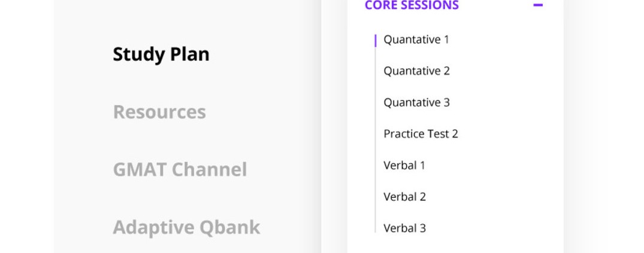Click the track line beside Verbal 3
Viewport: 644px width, 253px height.
(x=376, y=227)
